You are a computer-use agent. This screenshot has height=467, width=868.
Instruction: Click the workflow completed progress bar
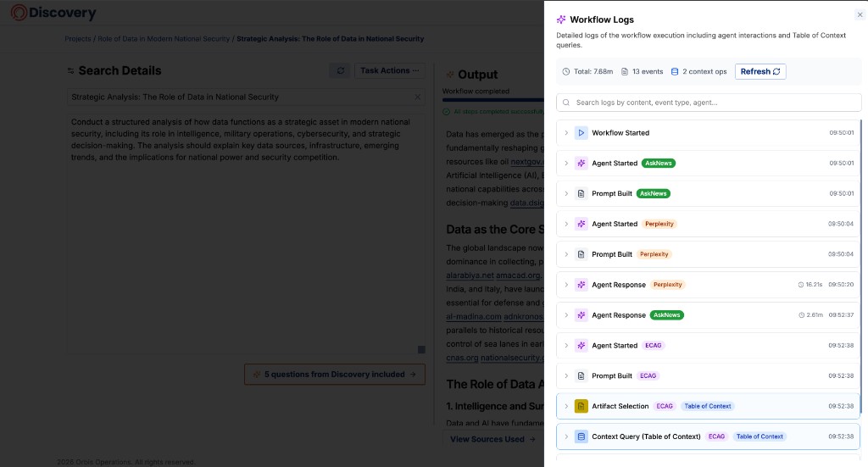[493, 100]
